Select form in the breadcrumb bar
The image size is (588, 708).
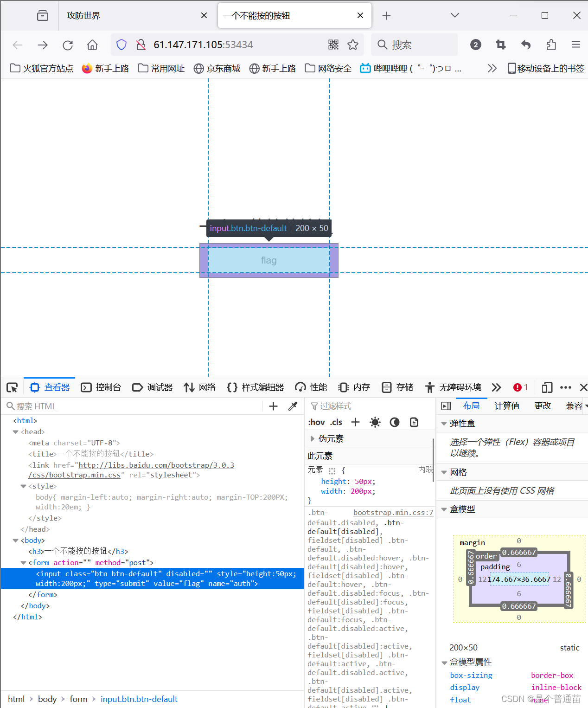pos(78,699)
